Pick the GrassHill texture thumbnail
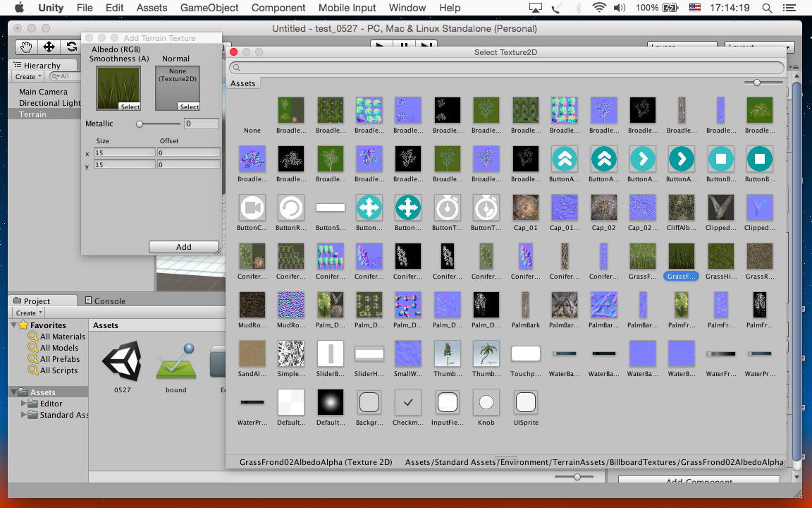 pyautogui.click(x=720, y=256)
